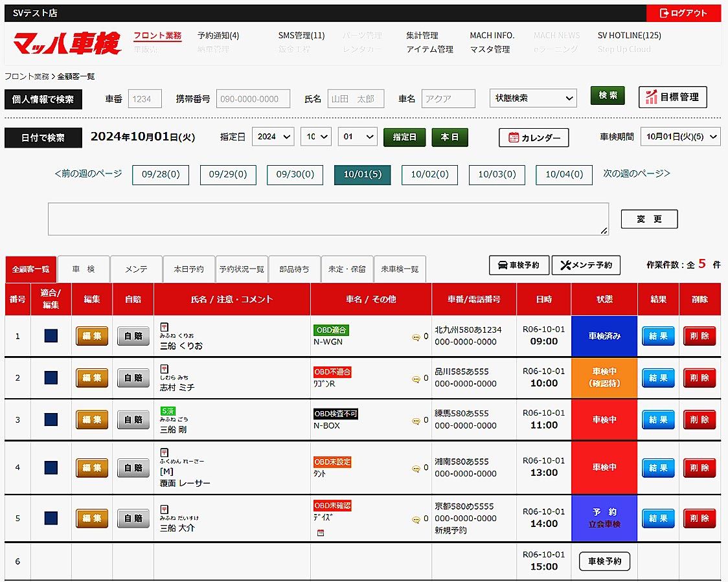The width and height of the screenshot is (728, 582).
Task: Toggle the blue 適合 square in row 1
Action: click(x=51, y=336)
